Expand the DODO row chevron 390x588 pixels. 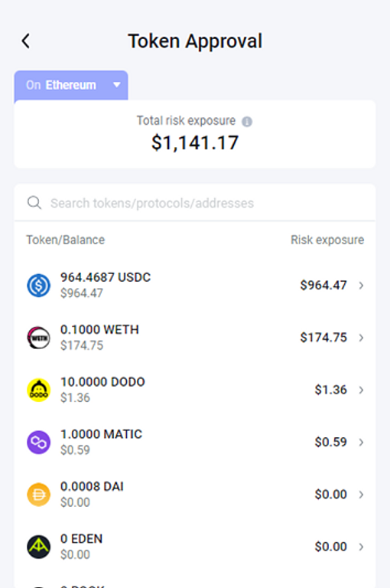(361, 390)
